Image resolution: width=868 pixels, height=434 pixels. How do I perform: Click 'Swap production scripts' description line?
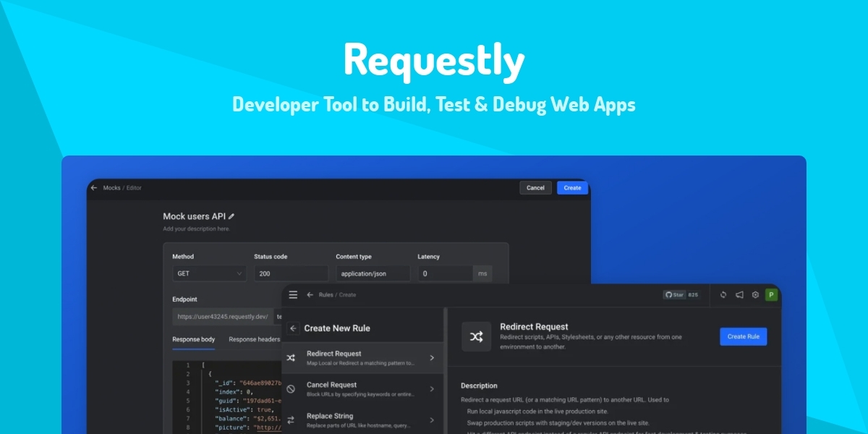pos(558,422)
